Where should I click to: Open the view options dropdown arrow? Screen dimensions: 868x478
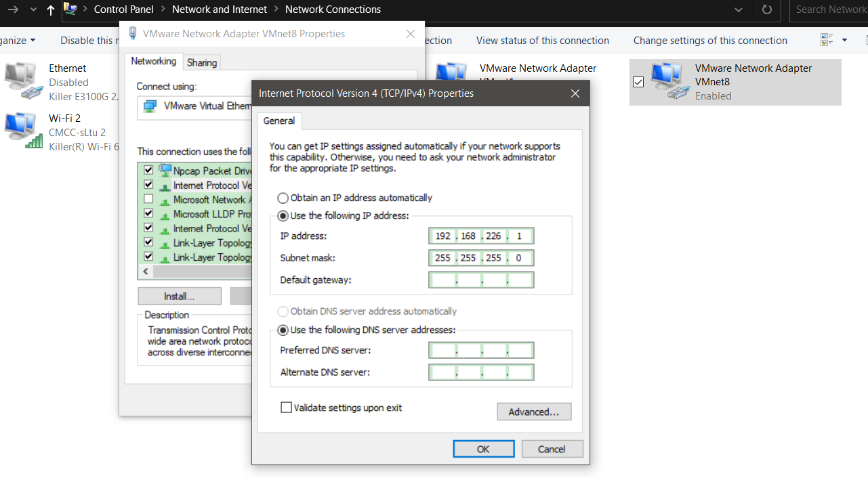pyautogui.click(x=844, y=41)
